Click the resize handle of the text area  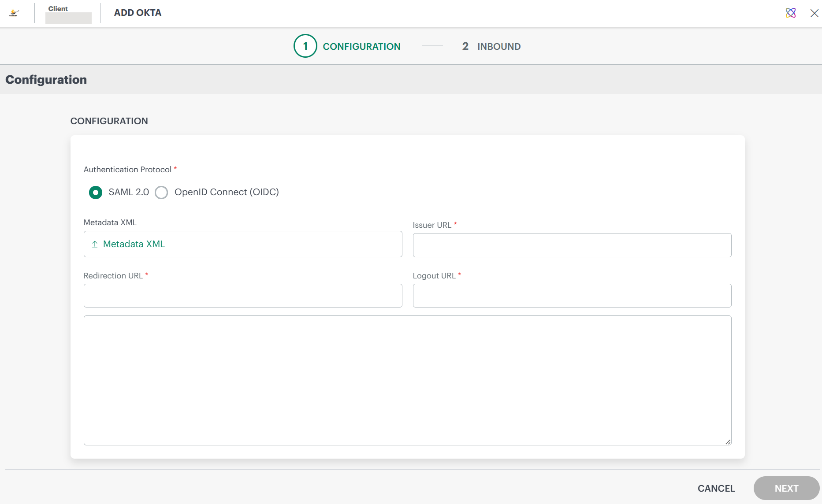[728, 442]
